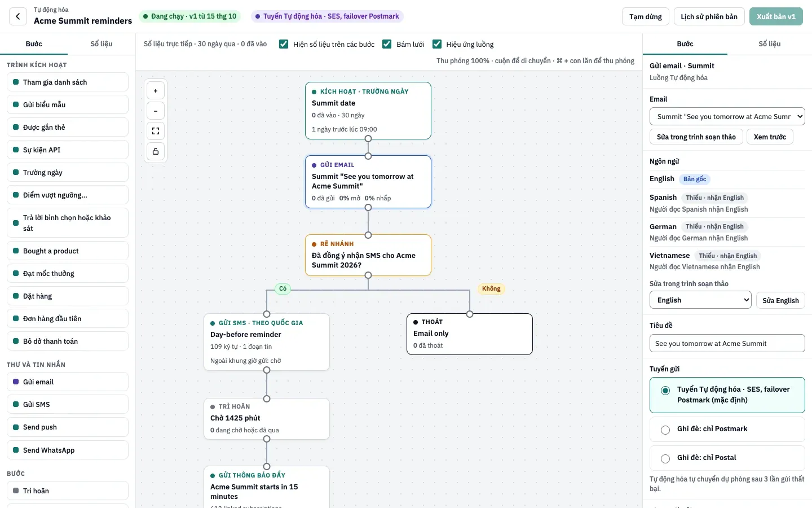Select the Gửi email node on canvas
The width and height of the screenshot is (812, 508).
click(368, 182)
